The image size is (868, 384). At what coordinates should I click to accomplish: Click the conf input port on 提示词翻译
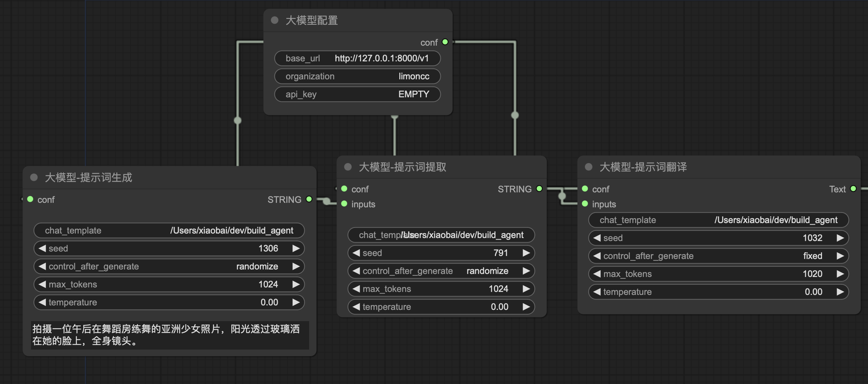pyautogui.click(x=585, y=189)
